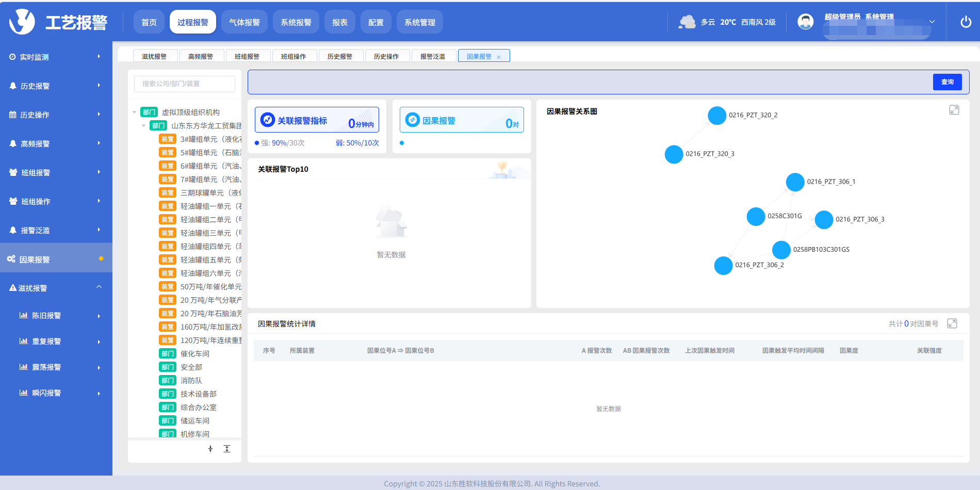Screen dimensions: 980x490
Task: Click the 0258C301G graph node
Action: pyautogui.click(x=756, y=217)
